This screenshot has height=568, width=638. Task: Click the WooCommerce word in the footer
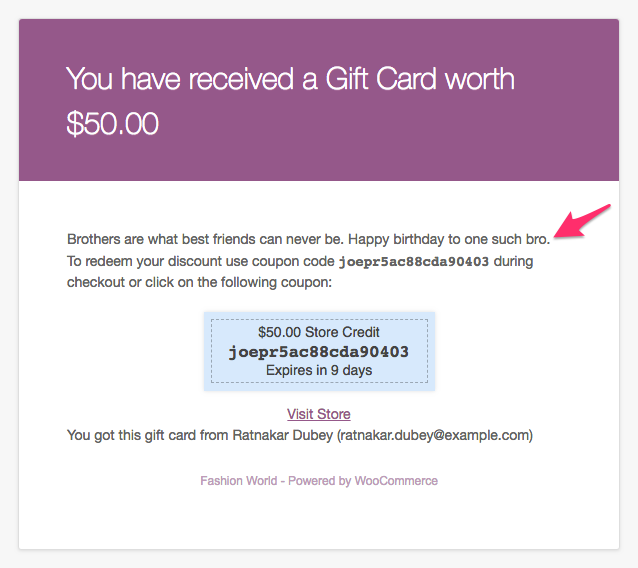[396, 481]
